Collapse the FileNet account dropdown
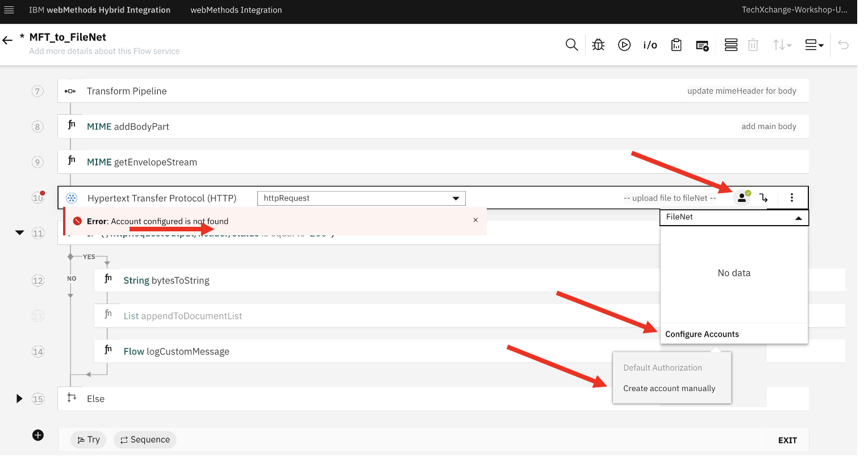 [798, 218]
